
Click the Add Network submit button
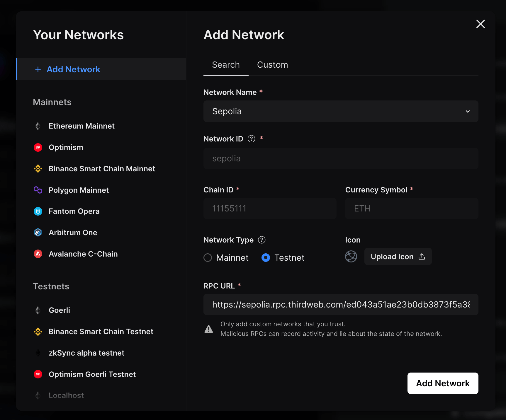point(442,383)
